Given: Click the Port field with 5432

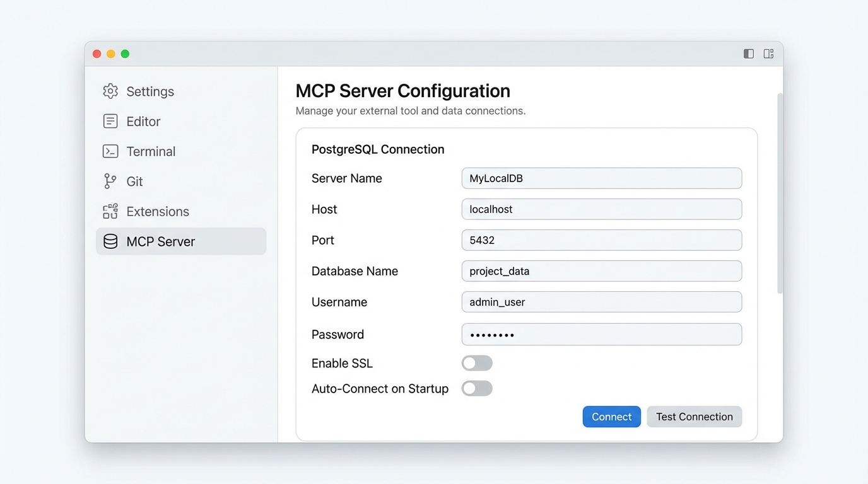Looking at the screenshot, I should click(601, 240).
